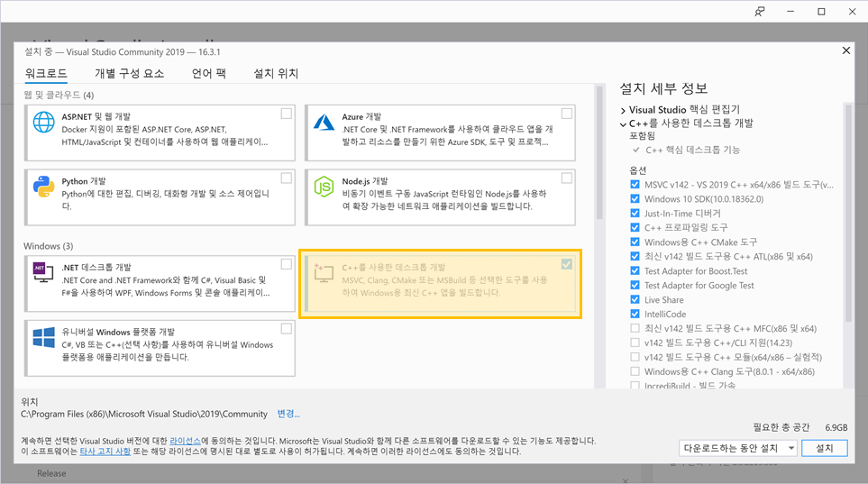Check Windows C++ Clang tools option
Viewport: 868px width, 484px height.
point(635,371)
